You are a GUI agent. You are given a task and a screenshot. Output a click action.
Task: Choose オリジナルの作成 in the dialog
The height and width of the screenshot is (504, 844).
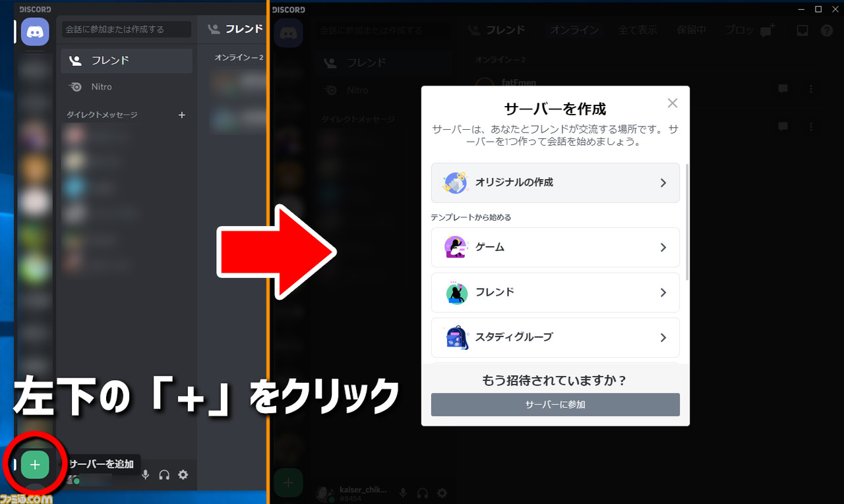pos(555,182)
